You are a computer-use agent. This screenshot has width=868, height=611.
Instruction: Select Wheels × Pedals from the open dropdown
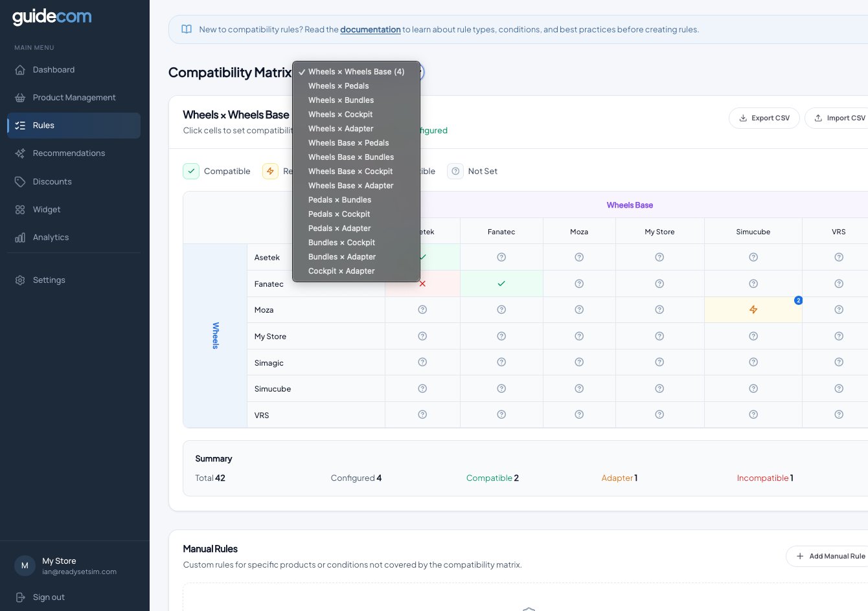338,85
